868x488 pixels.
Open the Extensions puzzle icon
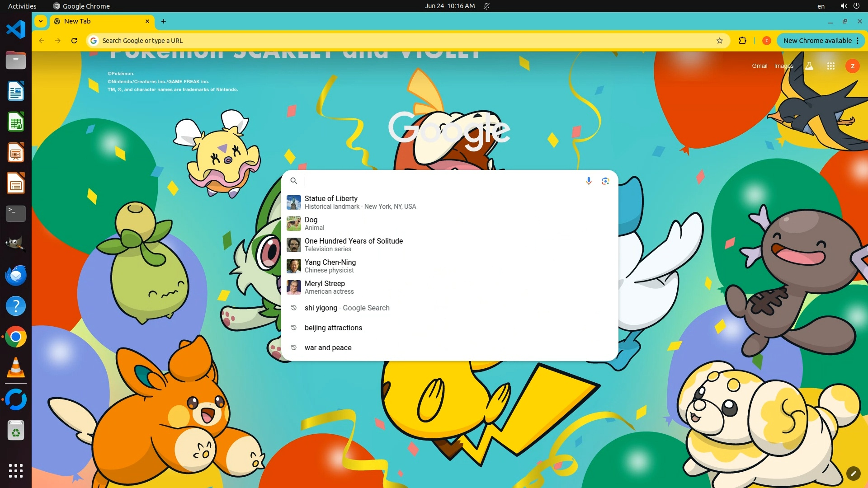point(742,41)
